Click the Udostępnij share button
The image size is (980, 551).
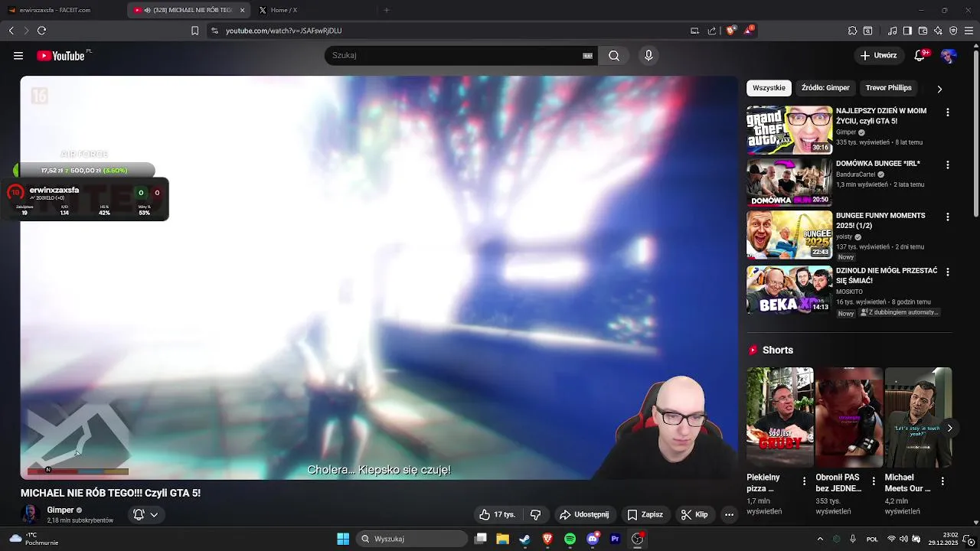point(584,515)
